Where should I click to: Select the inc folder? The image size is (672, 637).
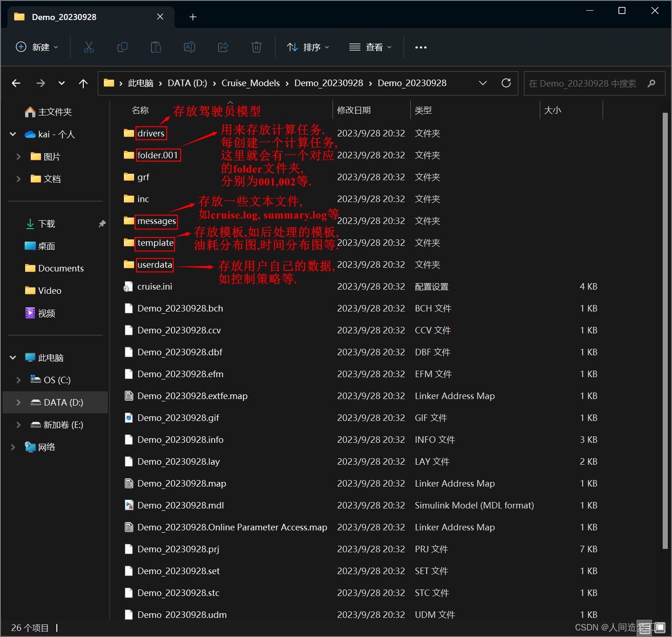point(143,199)
